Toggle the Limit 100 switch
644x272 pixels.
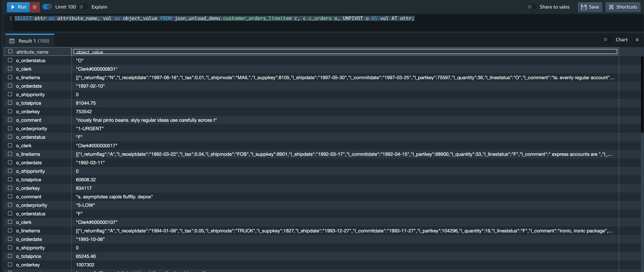click(47, 7)
